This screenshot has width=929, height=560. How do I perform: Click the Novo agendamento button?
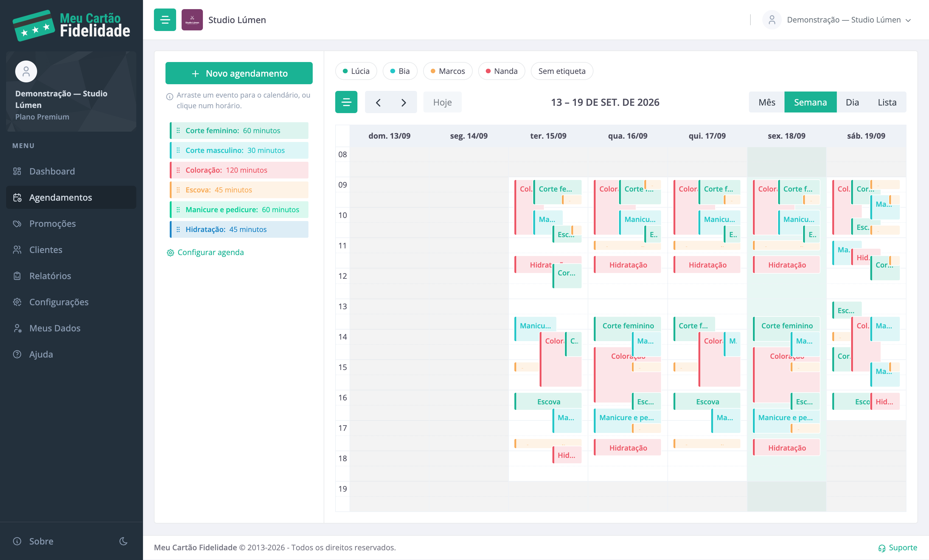(239, 73)
